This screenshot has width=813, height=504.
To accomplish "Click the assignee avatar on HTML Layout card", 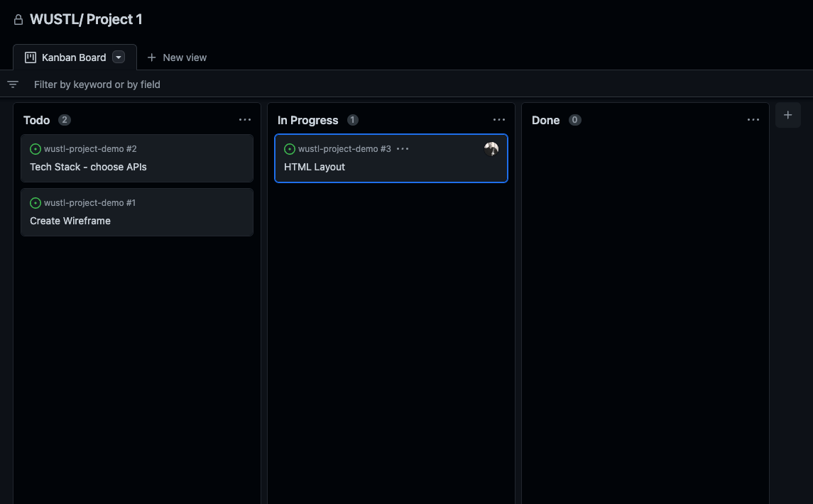I will point(491,149).
